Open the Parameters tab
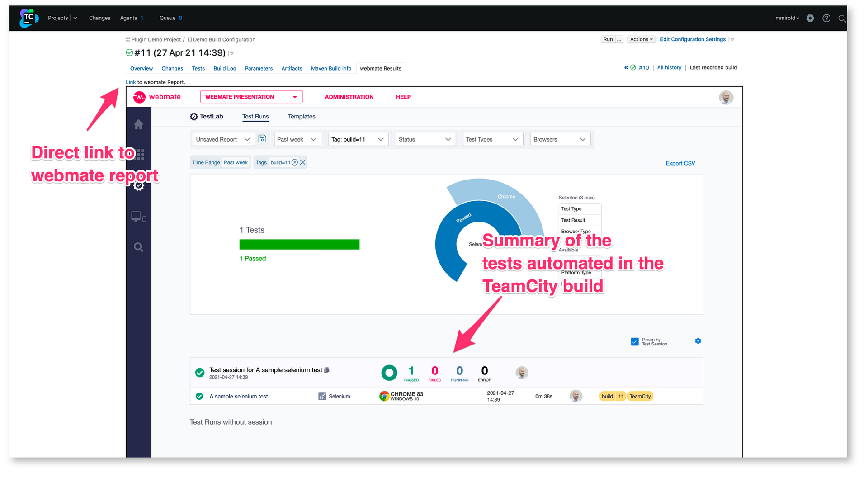 pyautogui.click(x=259, y=69)
